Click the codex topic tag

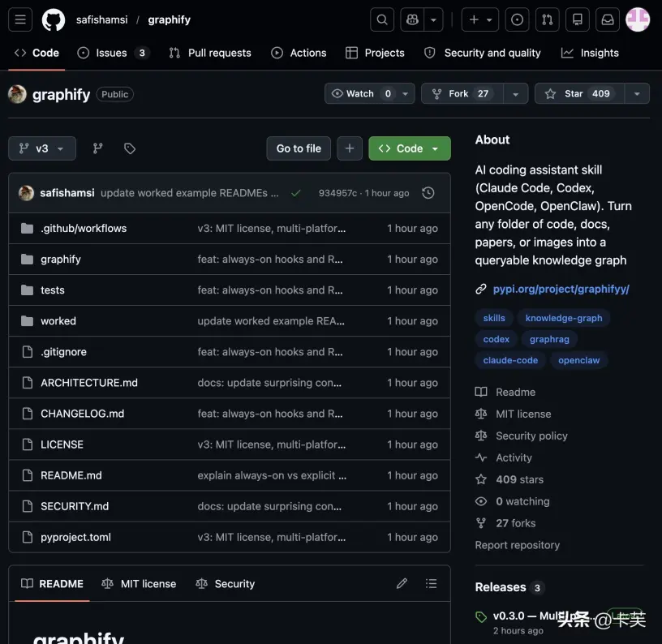click(496, 339)
